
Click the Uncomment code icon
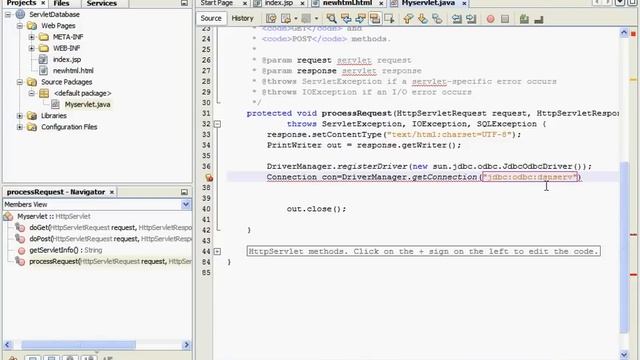(x=539, y=19)
